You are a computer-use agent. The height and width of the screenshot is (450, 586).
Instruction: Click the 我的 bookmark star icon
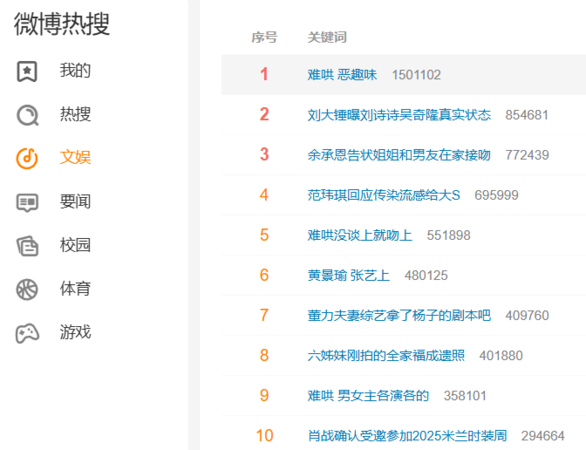click(x=27, y=71)
